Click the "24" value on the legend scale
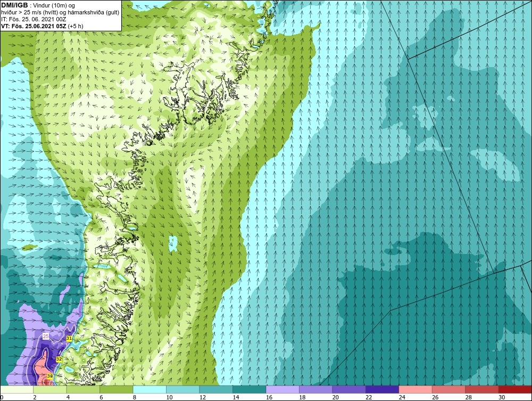The height and width of the screenshot is (401, 532). pos(402,397)
